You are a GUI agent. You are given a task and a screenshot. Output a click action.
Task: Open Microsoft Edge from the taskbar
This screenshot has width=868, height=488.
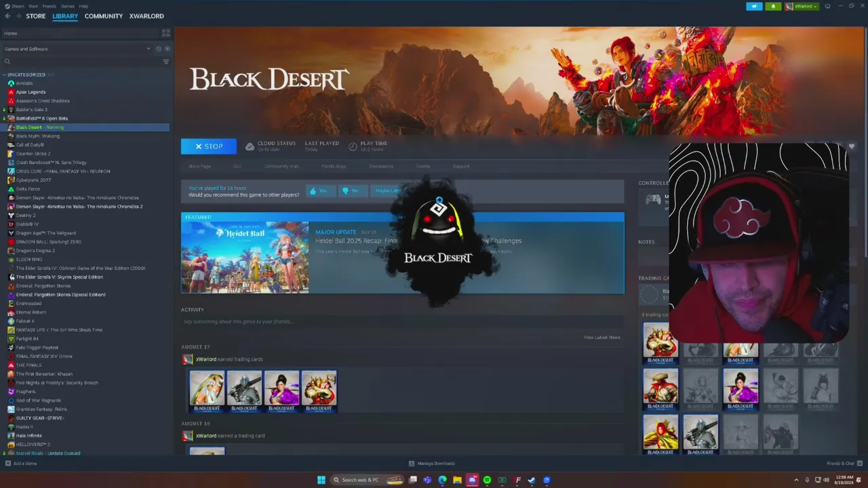[442, 480]
